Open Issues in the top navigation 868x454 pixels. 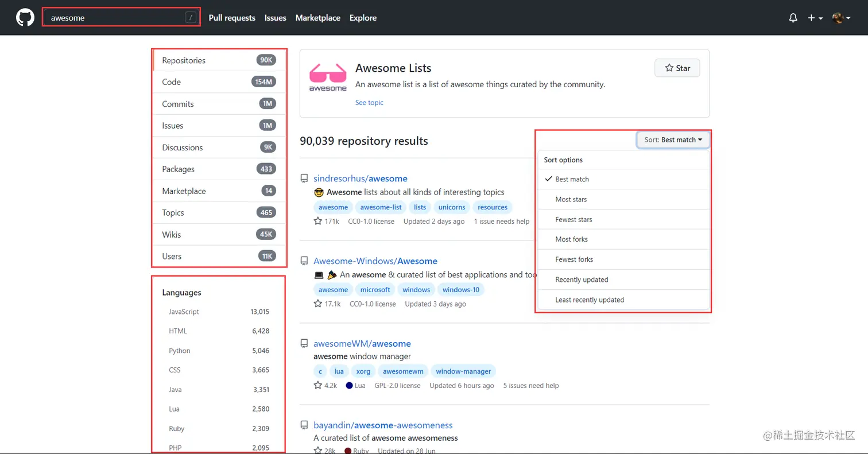276,18
